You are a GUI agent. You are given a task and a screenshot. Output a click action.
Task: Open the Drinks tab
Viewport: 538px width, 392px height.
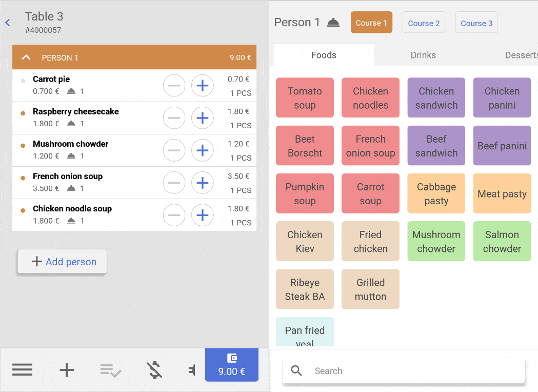[423, 55]
